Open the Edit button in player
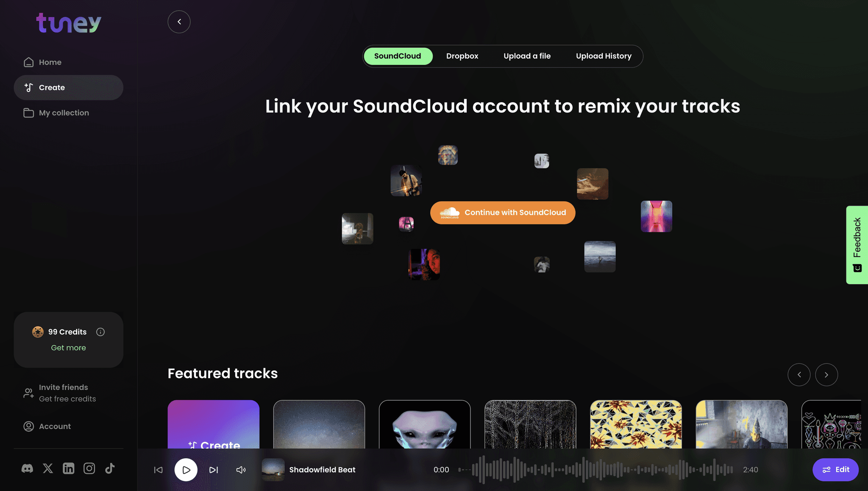868x491 pixels. (835, 470)
